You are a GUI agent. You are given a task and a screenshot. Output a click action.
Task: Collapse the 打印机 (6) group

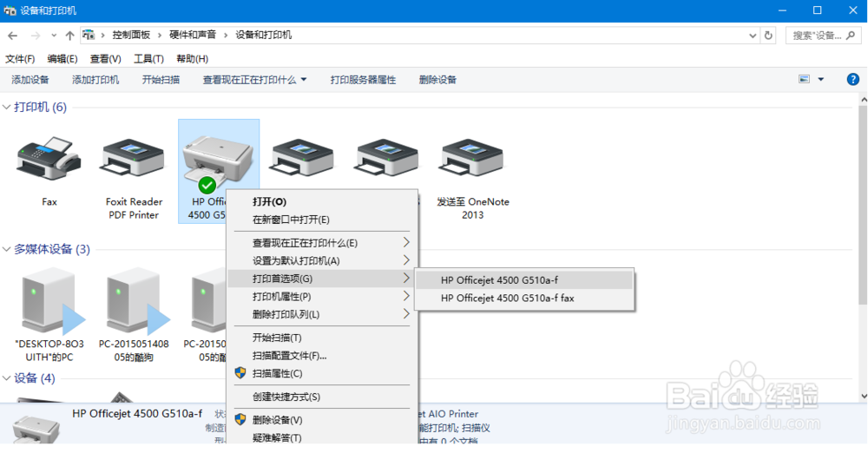tap(7, 107)
